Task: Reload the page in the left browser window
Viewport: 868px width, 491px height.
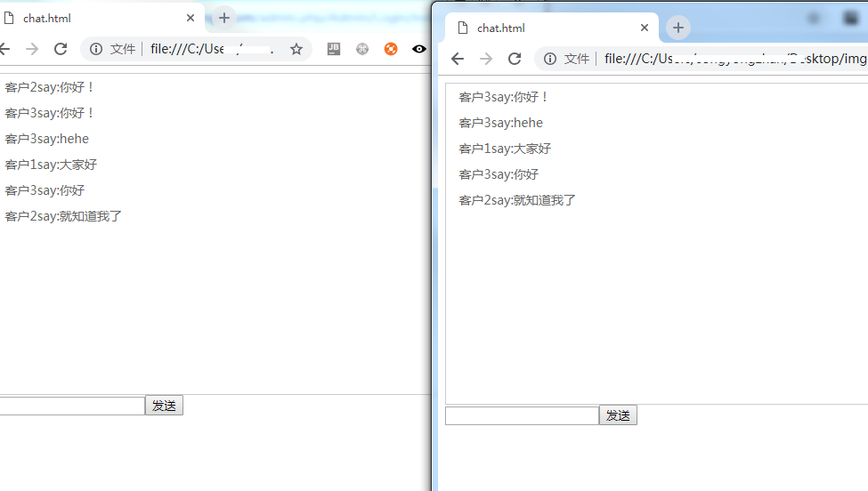Action: 61,49
